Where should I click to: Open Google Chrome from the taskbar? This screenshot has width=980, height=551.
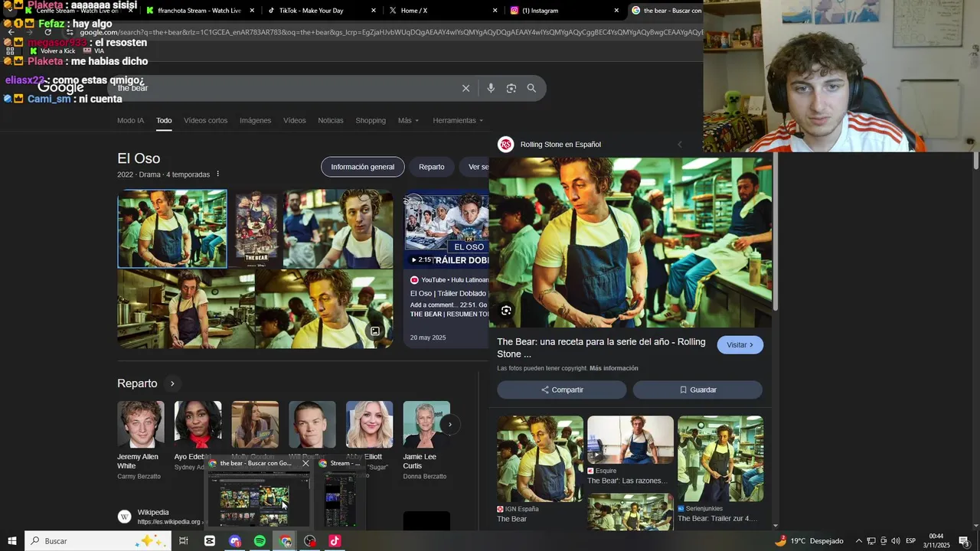click(286, 541)
